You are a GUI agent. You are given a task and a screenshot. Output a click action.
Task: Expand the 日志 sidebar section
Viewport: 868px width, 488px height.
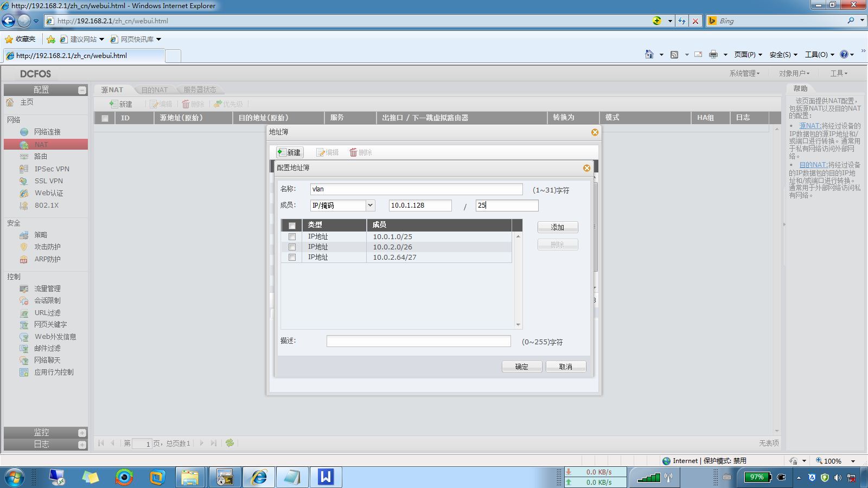[x=82, y=445]
